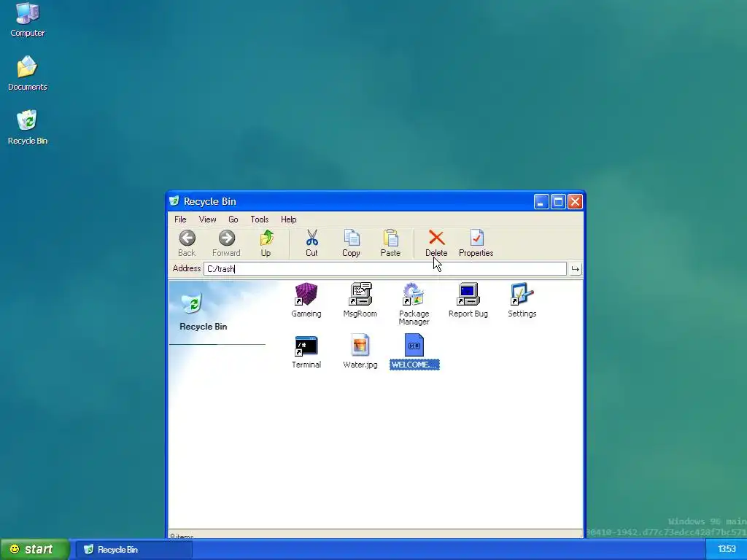Click the Recycle Bin title bar icon

click(174, 201)
